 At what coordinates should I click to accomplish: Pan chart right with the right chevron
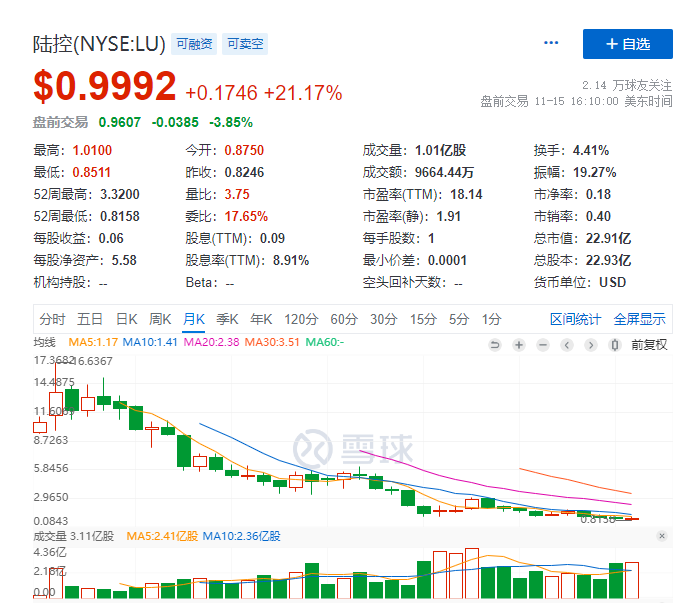[x=591, y=345]
